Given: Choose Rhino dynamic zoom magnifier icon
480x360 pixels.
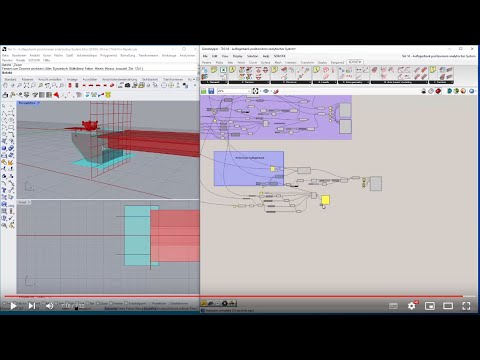Looking at the screenshot, I should coord(19,86).
